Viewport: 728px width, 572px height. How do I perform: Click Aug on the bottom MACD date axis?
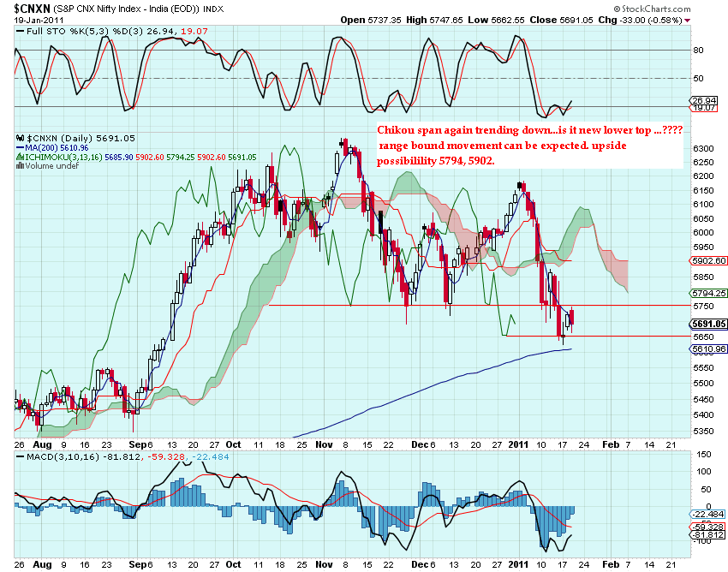(42, 564)
